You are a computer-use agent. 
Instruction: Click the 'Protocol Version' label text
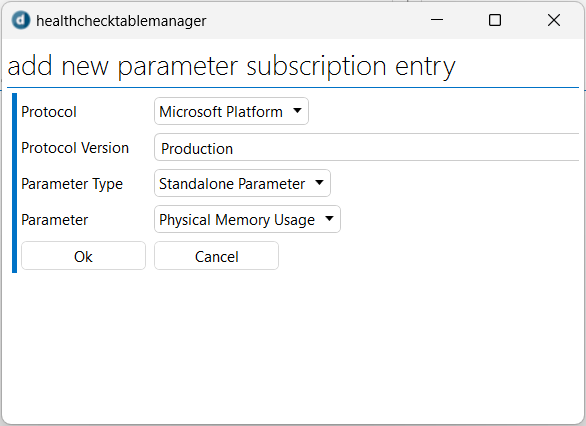pyautogui.click(x=75, y=148)
